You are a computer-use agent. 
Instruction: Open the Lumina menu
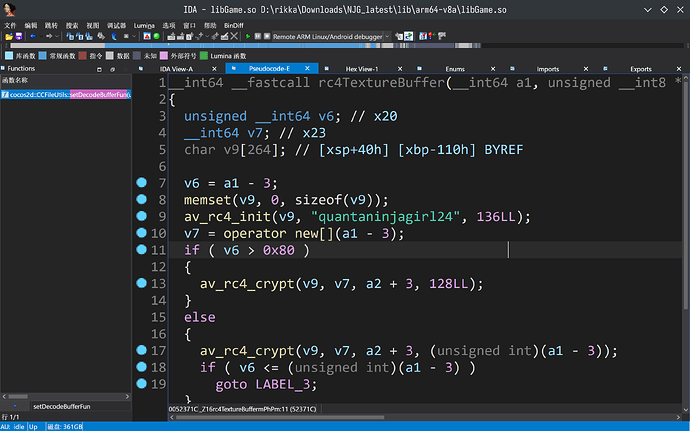(x=144, y=26)
